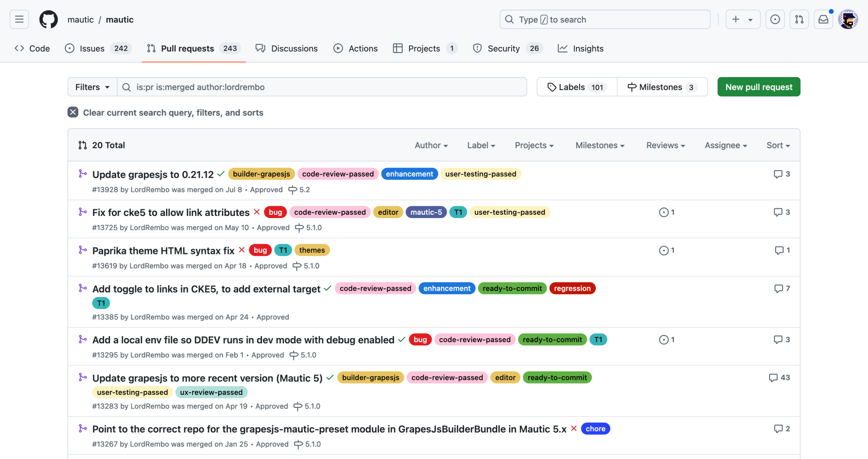Filter by regression label
The image size is (868, 459).
tap(572, 288)
